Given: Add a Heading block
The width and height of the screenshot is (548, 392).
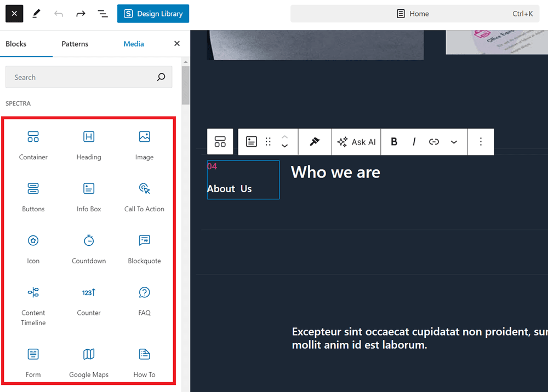Looking at the screenshot, I should coord(89,145).
